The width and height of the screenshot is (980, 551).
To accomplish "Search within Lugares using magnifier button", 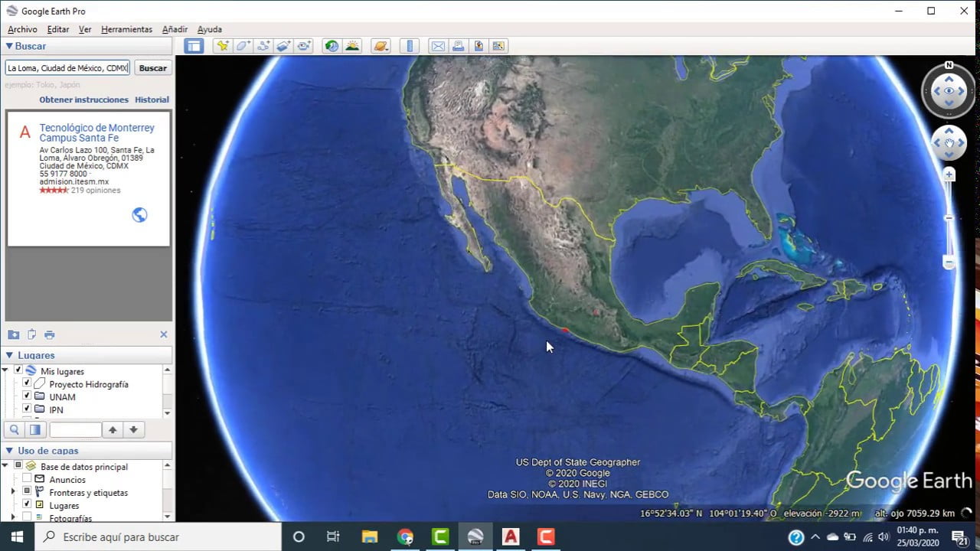I will coord(15,430).
